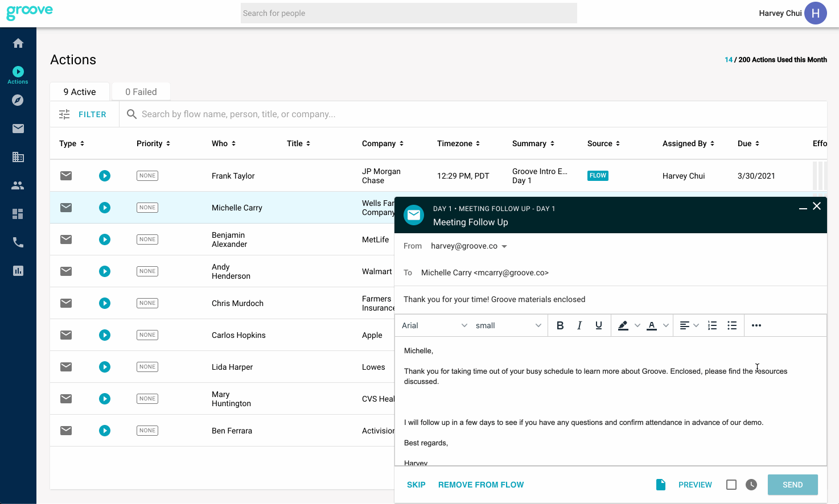Click the highlight color marker icon
The height and width of the screenshot is (504, 839).
point(623,325)
